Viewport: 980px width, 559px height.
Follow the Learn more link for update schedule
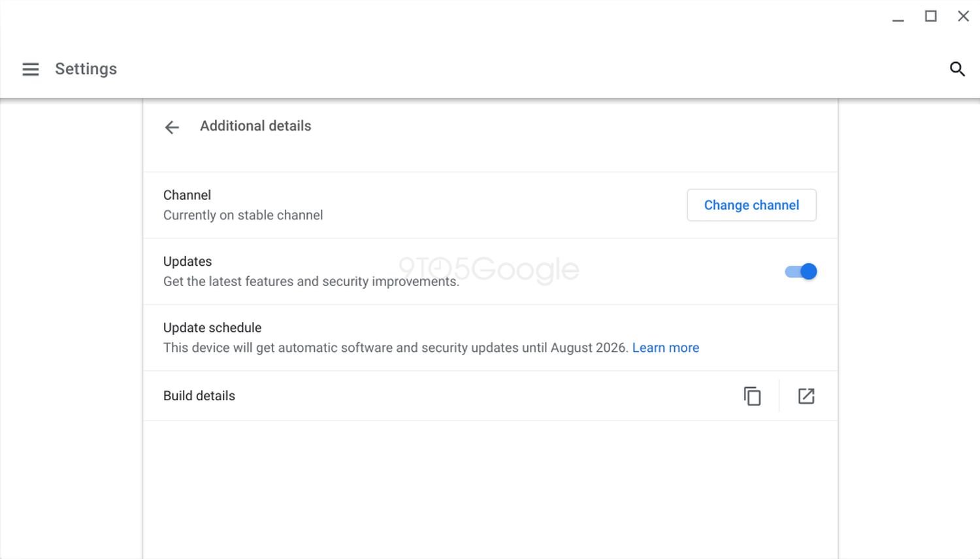click(x=665, y=348)
